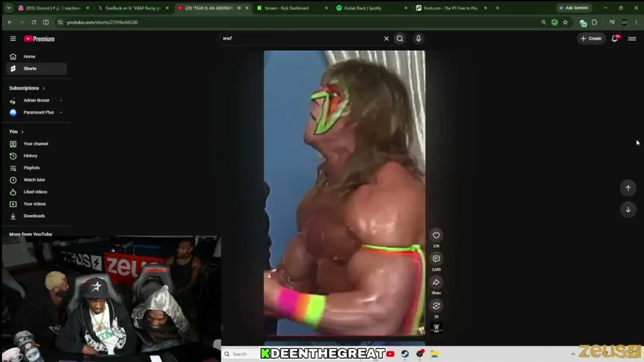Screen dimensions: 644x362
Task: Close the Kick Dashboard tab
Action: (326, 8)
